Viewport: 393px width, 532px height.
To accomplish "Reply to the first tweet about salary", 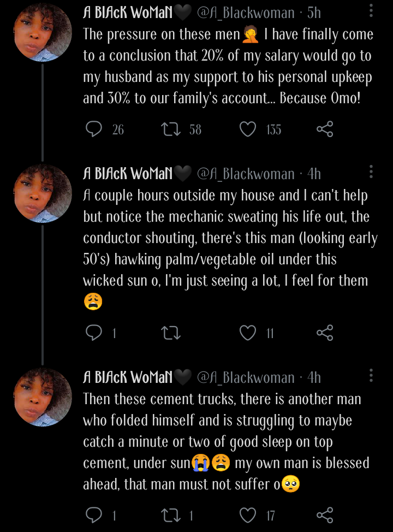I will point(94,129).
